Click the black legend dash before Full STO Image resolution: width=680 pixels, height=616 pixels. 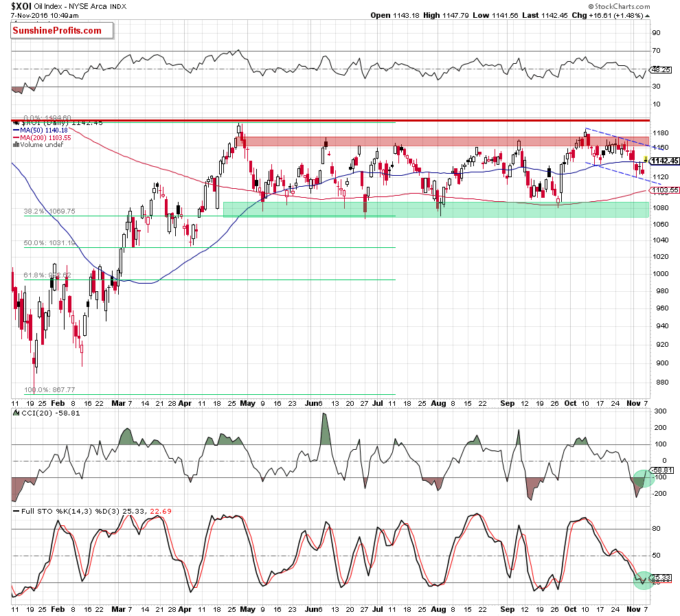pyautogui.click(x=16, y=511)
